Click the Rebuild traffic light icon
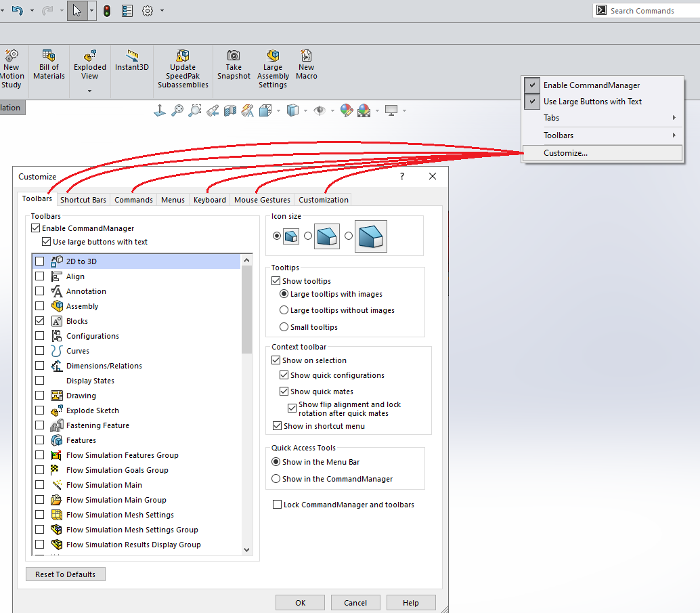This screenshot has width=700, height=613. click(107, 11)
